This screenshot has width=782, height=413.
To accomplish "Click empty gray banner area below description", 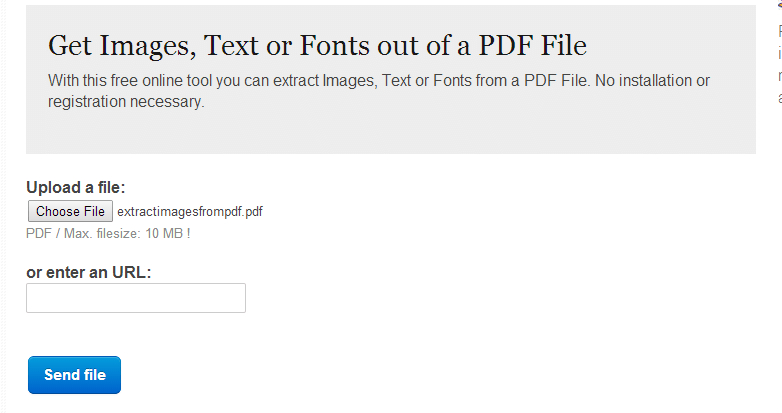I will [x=391, y=132].
